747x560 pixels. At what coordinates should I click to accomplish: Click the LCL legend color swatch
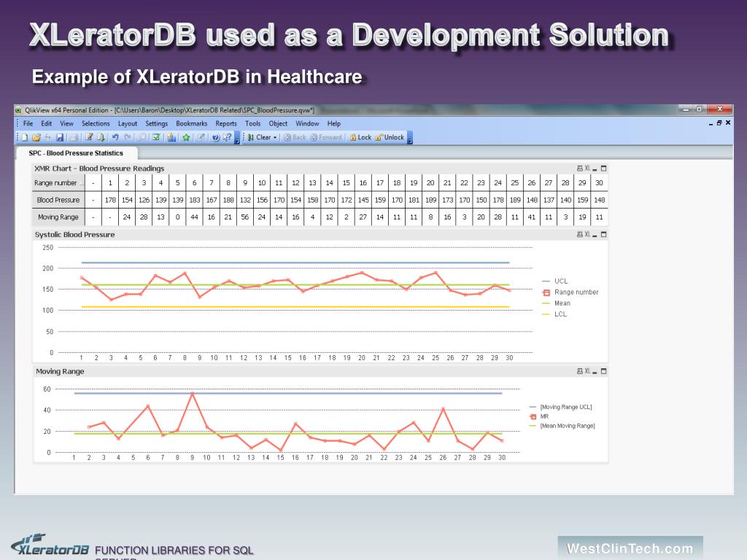pos(546,314)
